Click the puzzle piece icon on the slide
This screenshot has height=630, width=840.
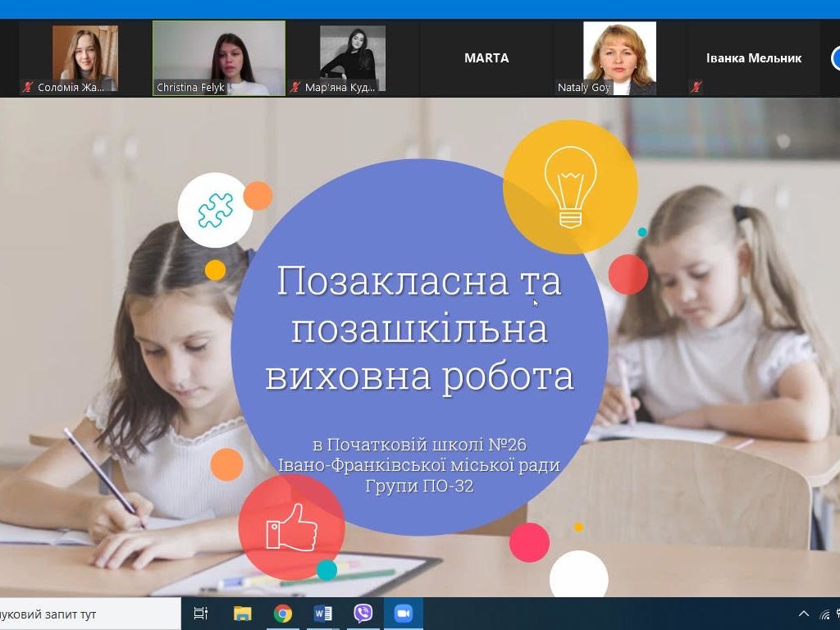pyautogui.click(x=215, y=210)
